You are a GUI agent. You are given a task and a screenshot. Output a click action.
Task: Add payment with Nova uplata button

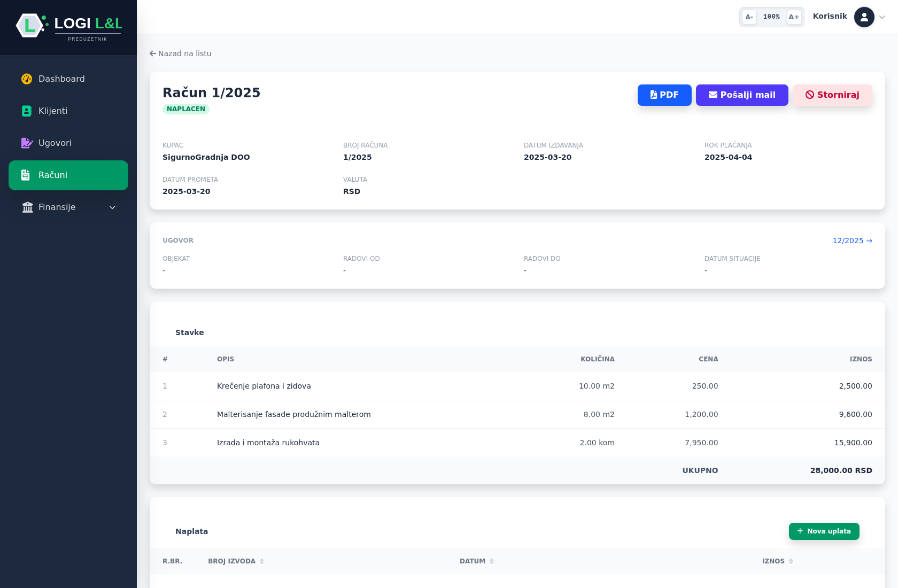(824, 531)
